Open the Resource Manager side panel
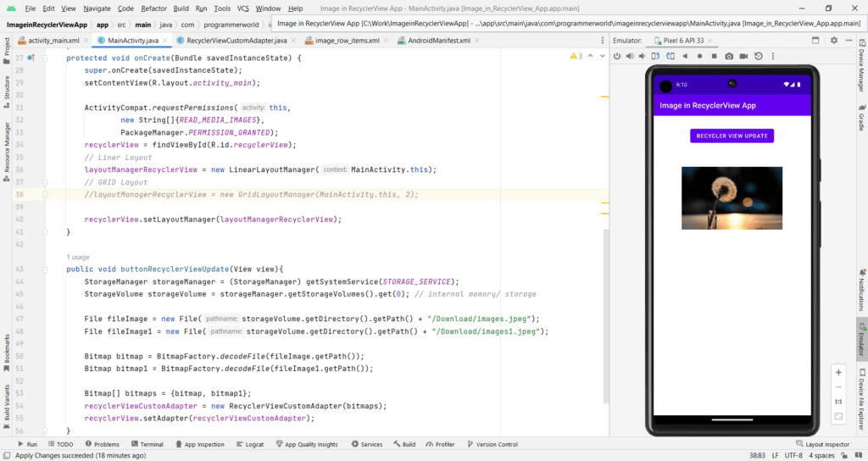 pyautogui.click(x=7, y=151)
